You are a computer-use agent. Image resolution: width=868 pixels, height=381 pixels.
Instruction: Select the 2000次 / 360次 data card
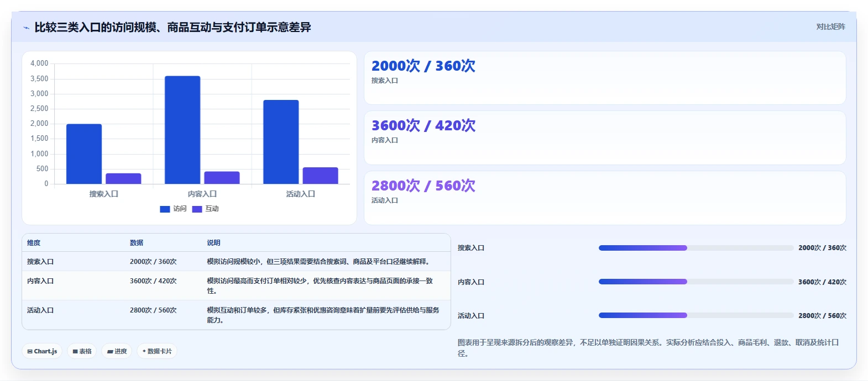pyautogui.click(x=605, y=78)
